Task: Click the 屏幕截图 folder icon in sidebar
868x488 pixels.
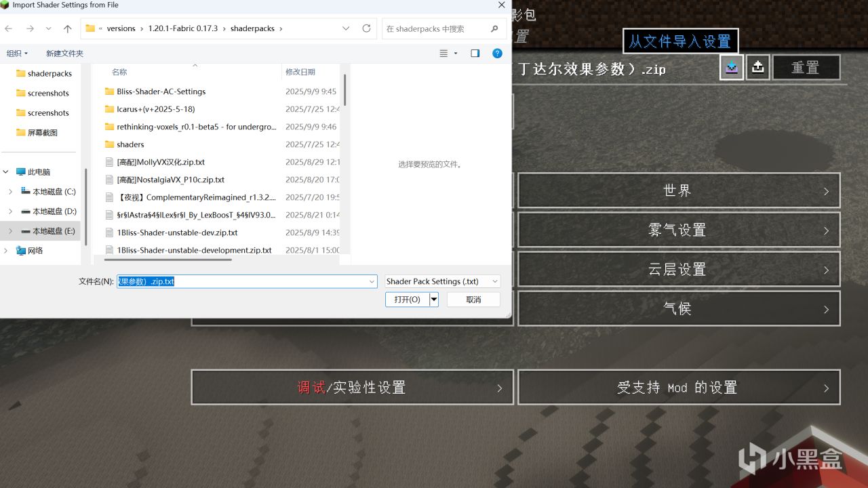Action: [x=20, y=133]
